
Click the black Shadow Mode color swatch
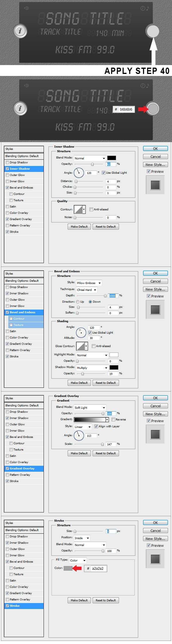(114, 367)
